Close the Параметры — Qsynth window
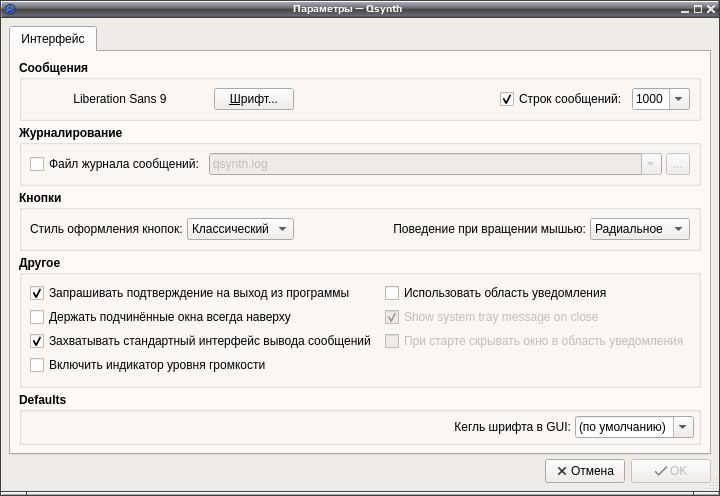720x496 pixels. 711,9
